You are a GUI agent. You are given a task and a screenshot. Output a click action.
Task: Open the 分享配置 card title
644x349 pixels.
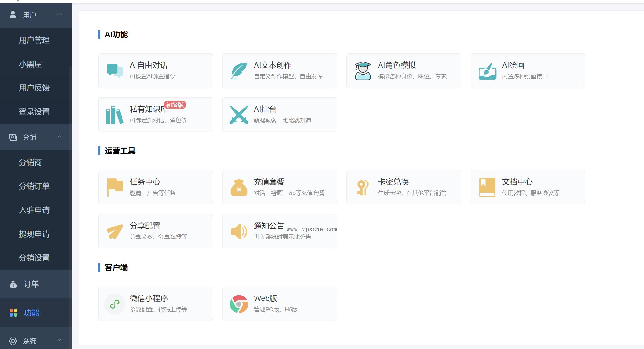(x=145, y=226)
